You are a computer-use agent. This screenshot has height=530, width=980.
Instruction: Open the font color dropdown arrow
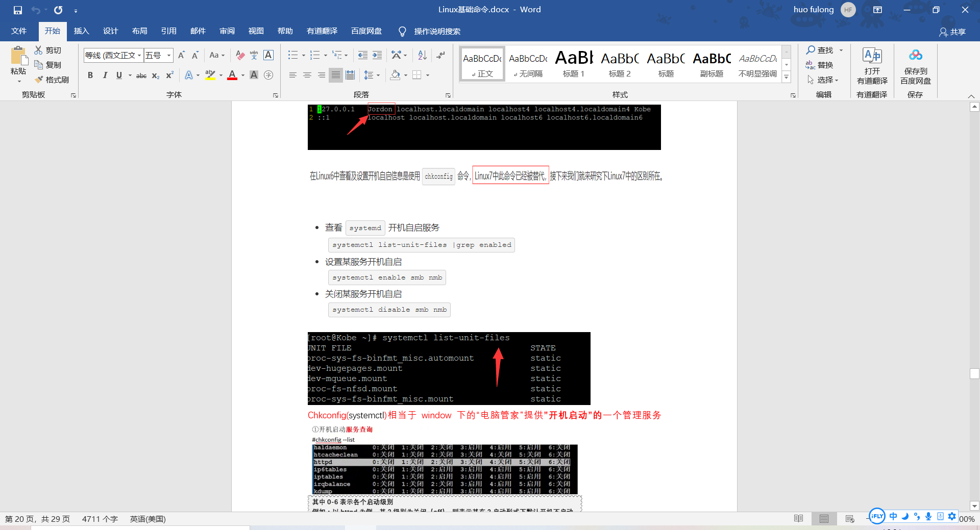coord(243,75)
